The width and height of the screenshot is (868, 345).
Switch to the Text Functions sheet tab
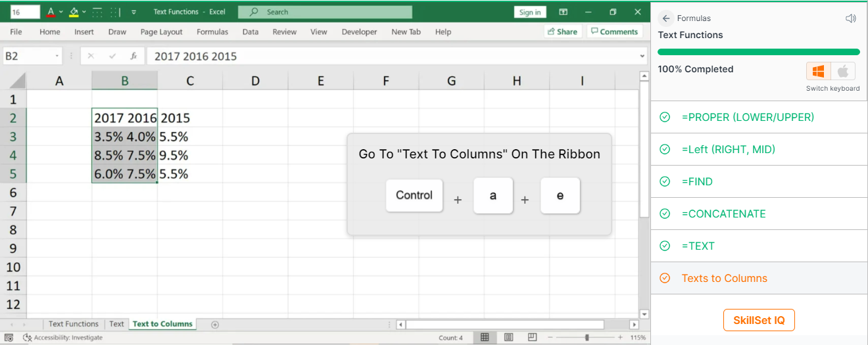(x=73, y=324)
